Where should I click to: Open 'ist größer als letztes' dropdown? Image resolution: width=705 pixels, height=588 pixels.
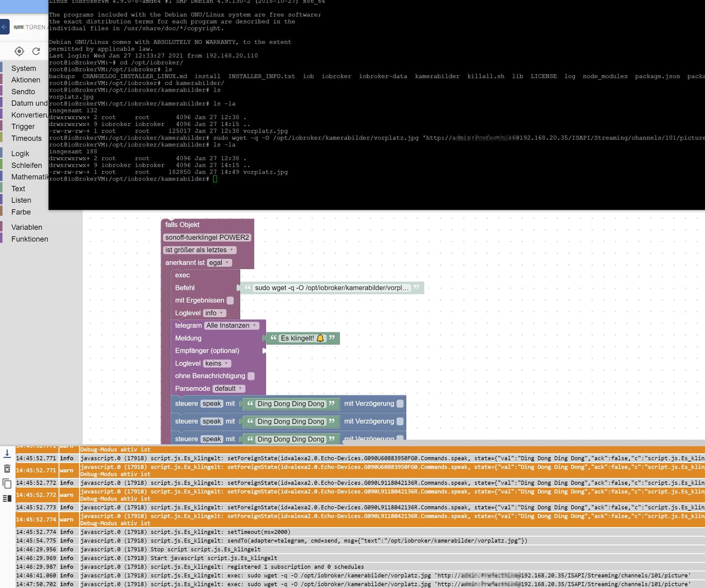pyautogui.click(x=199, y=250)
